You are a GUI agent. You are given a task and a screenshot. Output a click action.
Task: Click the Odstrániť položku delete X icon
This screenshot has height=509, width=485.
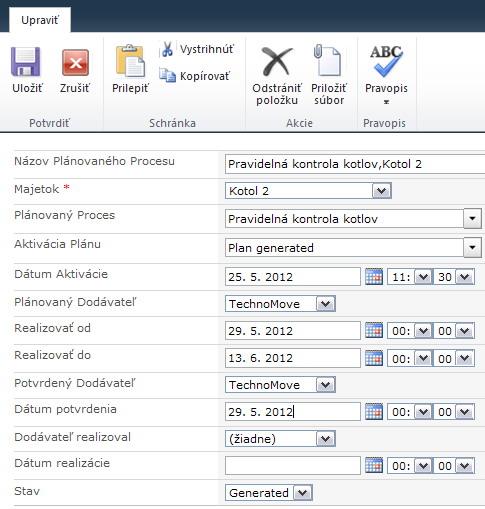(x=277, y=62)
